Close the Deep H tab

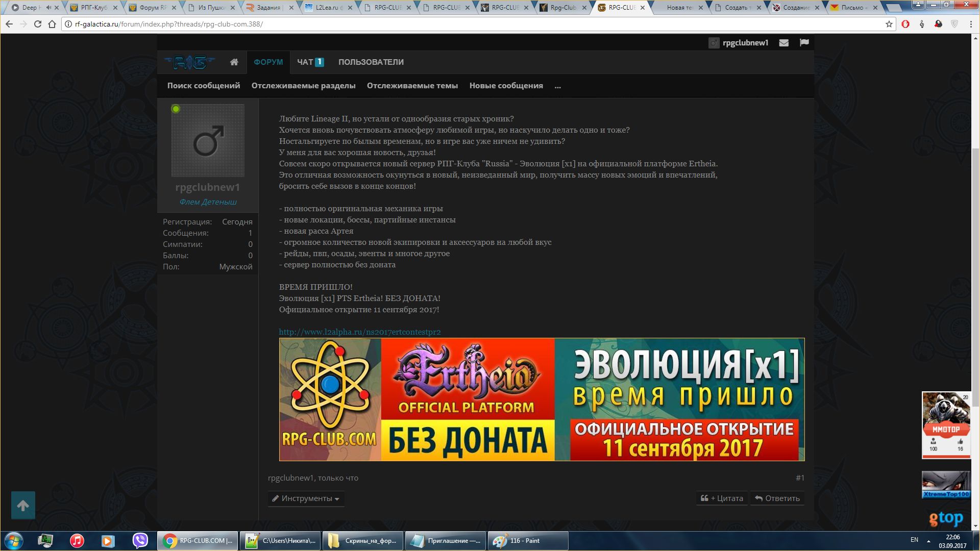pyautogui.click(x=56, y=8)
